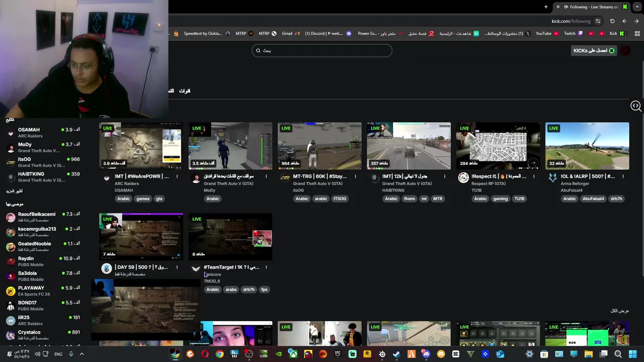
Task: Open the browser tab list dropdown
Action: 637,7
